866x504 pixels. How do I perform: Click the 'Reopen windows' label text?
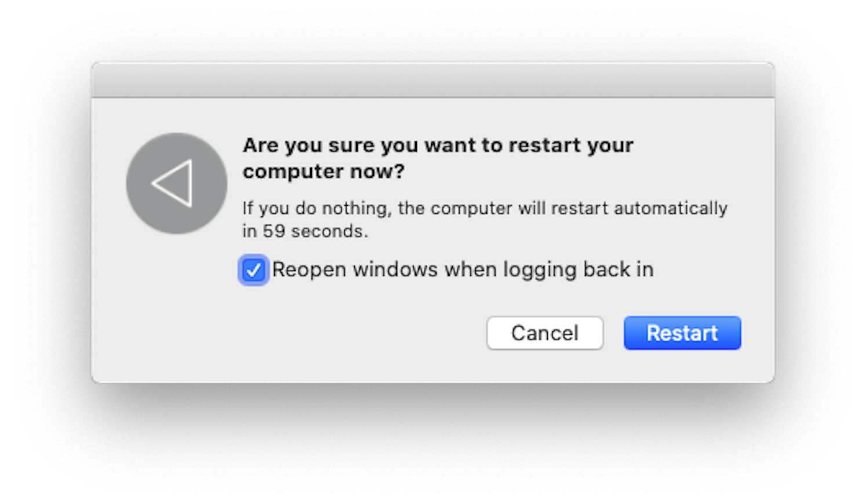pyautogui.click(x=463, y=269)
